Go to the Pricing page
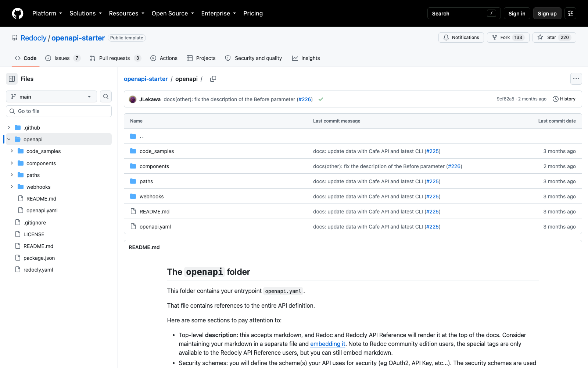This screenshot has height=368, width=588. 253,13
